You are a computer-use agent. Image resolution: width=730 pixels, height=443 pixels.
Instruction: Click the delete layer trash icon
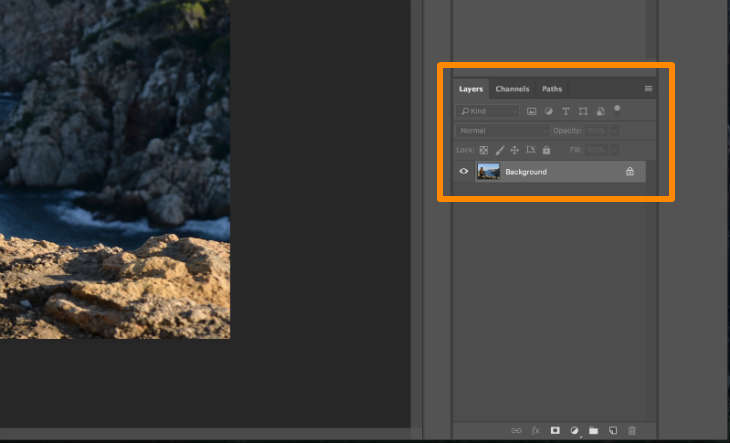click(631, 430)
